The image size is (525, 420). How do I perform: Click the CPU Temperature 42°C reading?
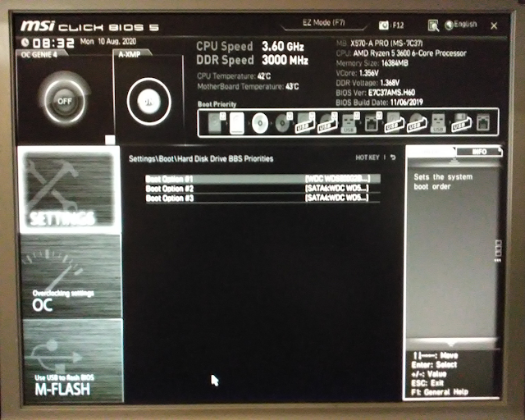click(234, 76)
